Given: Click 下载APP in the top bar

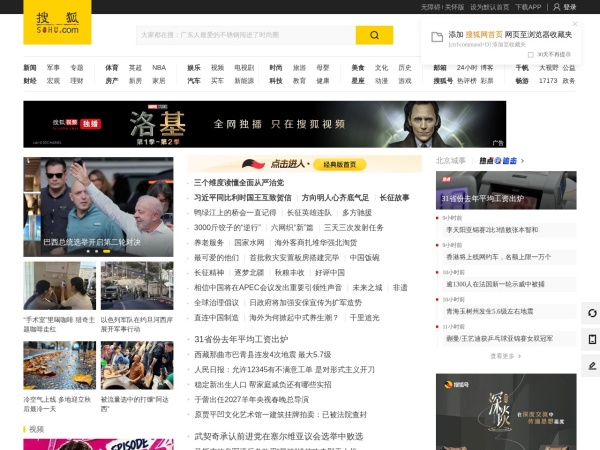Looking at the screenshot, I should (x=528, y=7).
